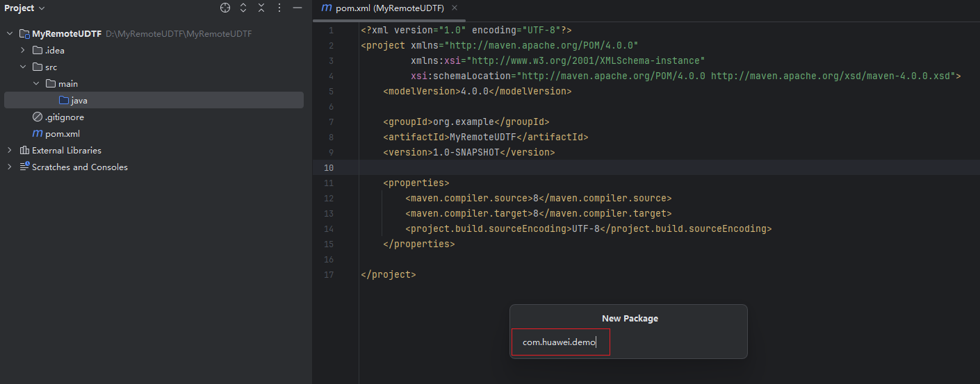Select the MyRemoteUDTF project folder icon

click(x=24, y=33)
